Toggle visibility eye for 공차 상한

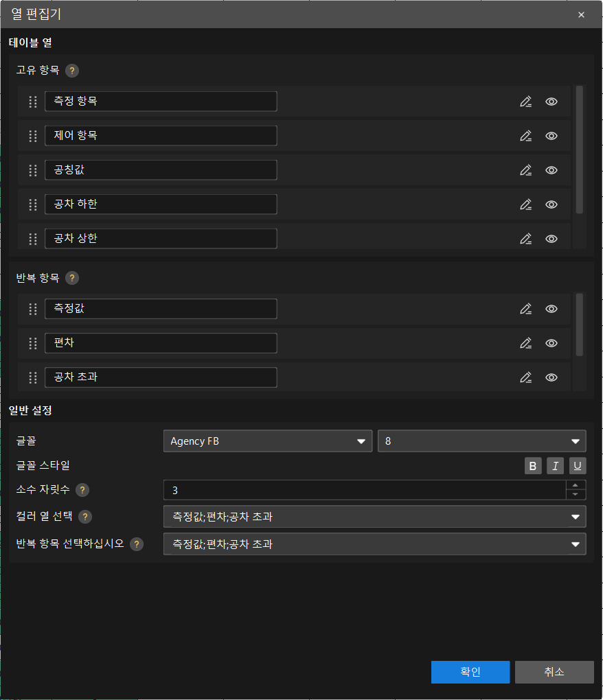(x=551, y=239)
